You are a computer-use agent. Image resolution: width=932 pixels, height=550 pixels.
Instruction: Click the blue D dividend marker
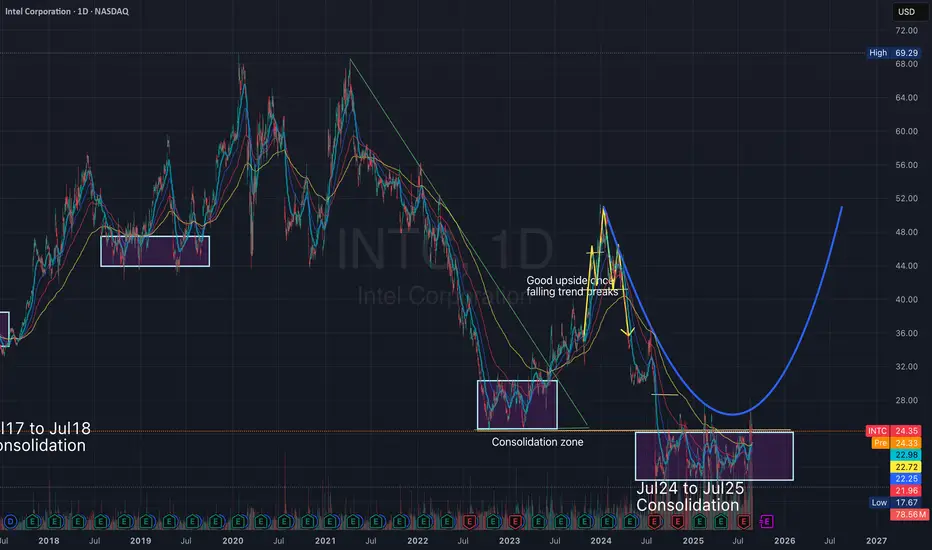(10, 521)
